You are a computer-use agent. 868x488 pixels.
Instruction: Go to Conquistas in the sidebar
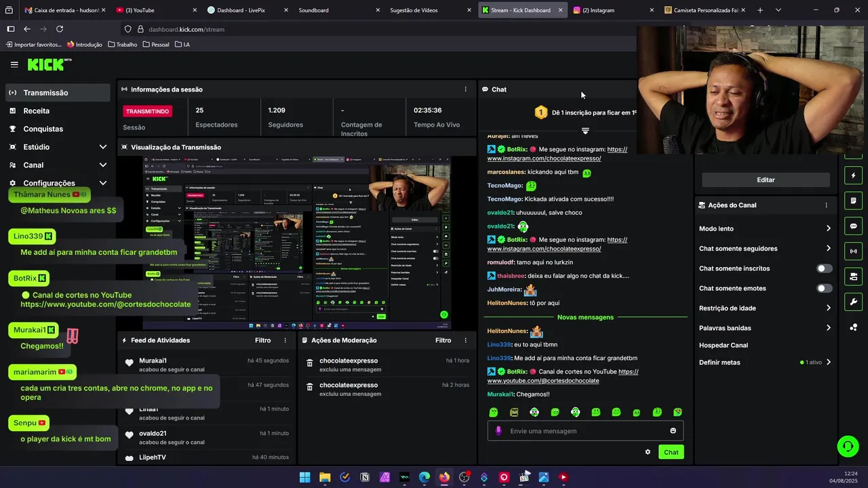click(58, 129)
